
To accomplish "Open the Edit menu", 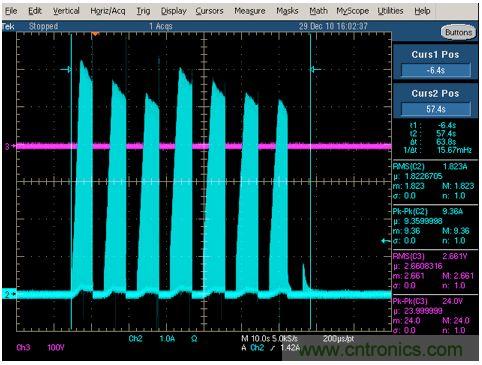I will 35,11.
